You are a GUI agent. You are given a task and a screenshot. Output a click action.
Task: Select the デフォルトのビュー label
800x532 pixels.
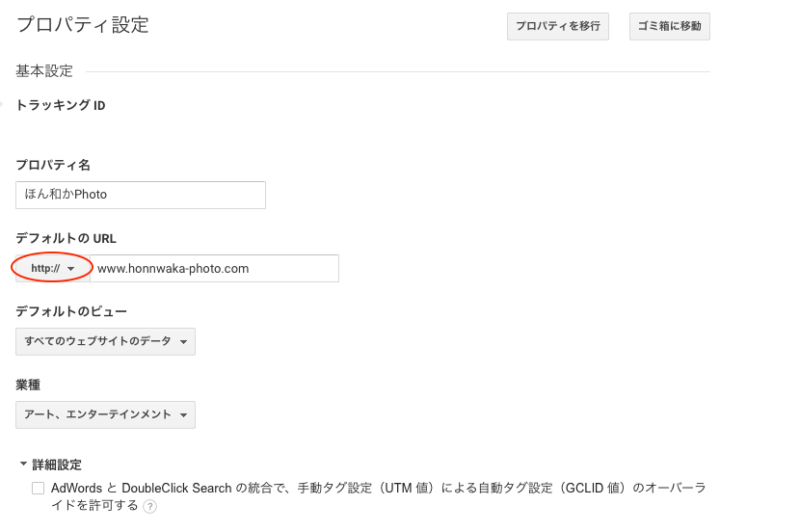[71, 311]
